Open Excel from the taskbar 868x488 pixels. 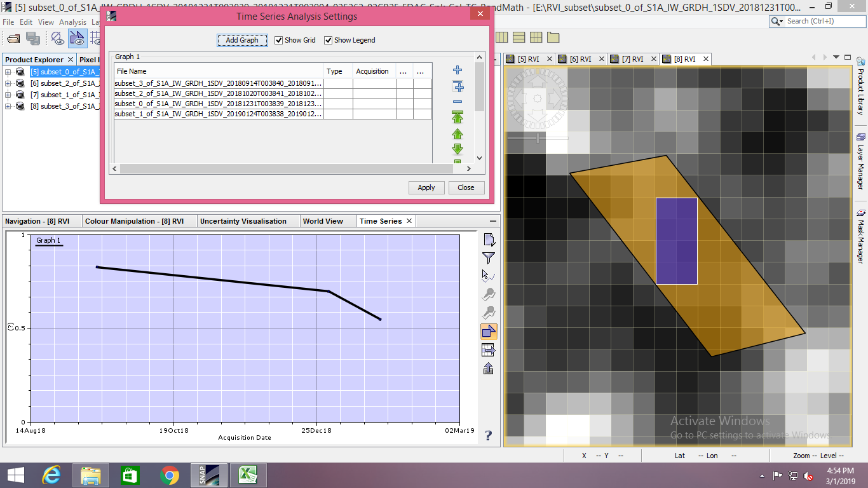pos(247,475)
